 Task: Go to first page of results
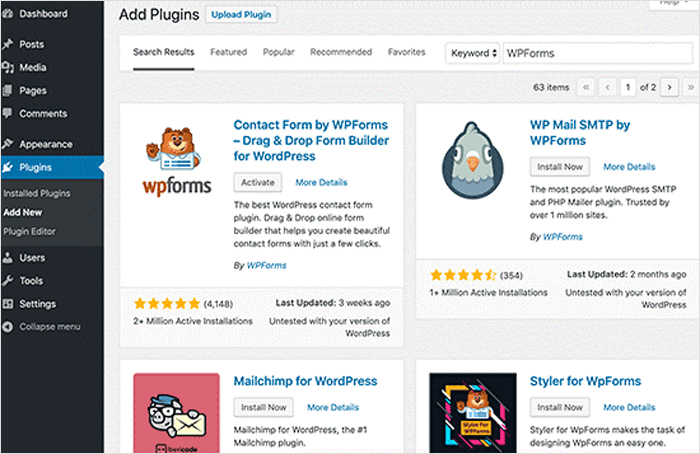[x=586, y=87]
